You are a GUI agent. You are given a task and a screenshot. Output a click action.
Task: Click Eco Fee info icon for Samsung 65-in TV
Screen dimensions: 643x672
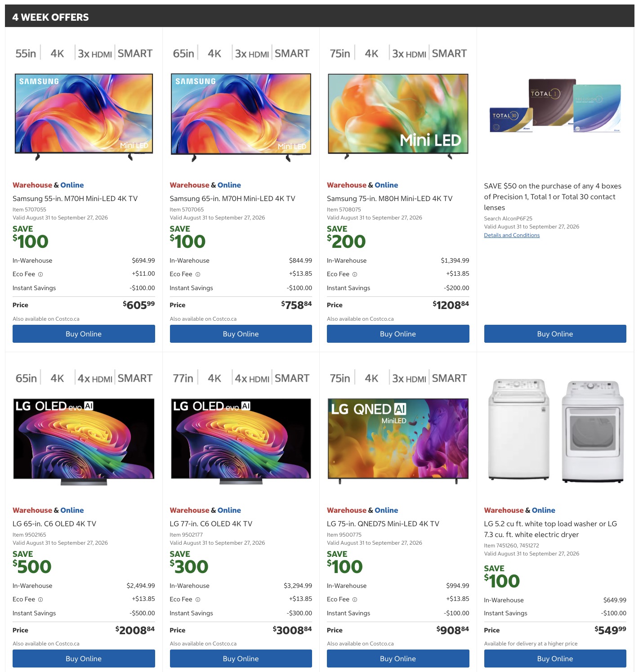click(x=198, y=274)
